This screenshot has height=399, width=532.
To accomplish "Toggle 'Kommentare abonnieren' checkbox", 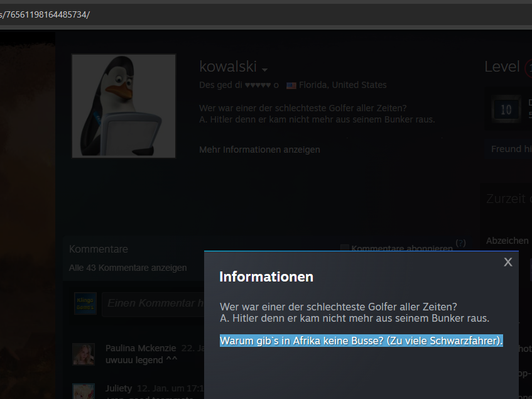I will click(x=344, y=249).
